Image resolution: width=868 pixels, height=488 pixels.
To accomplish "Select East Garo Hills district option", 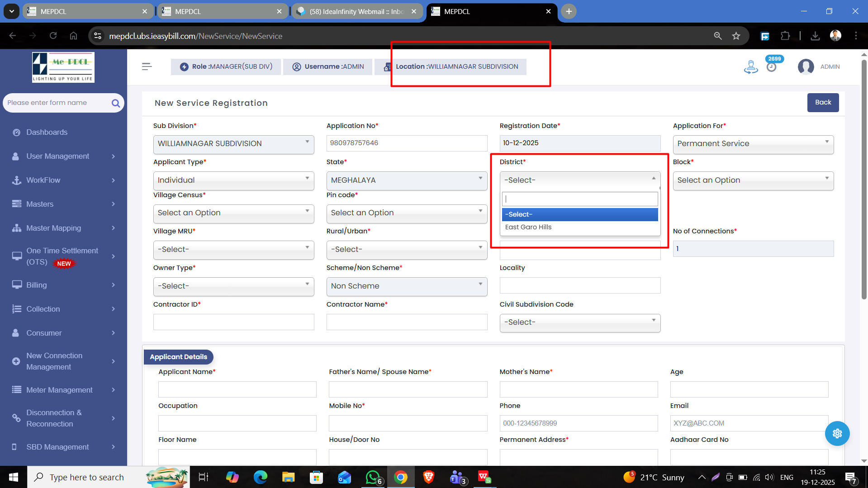I will coord(528,227).
